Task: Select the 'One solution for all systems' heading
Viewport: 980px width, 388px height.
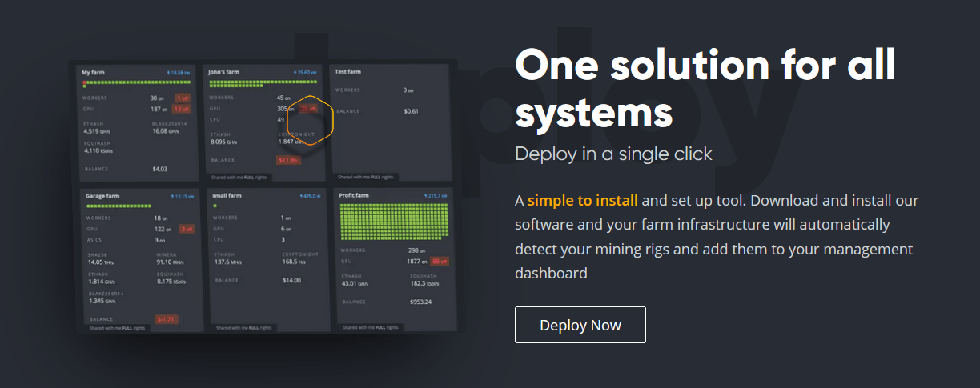Action: [x=705, y=87]
